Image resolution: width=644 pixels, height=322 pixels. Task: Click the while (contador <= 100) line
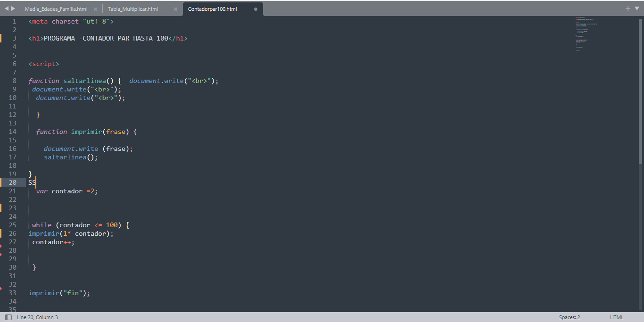[x=81, y=225]
